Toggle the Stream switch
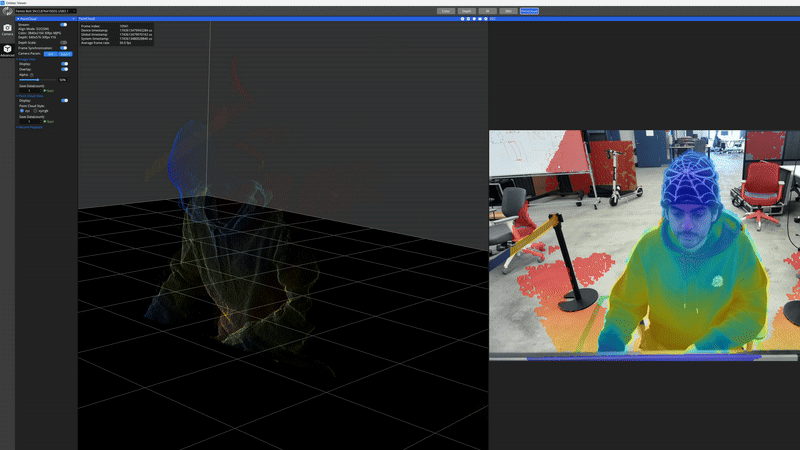 [64, 24]
